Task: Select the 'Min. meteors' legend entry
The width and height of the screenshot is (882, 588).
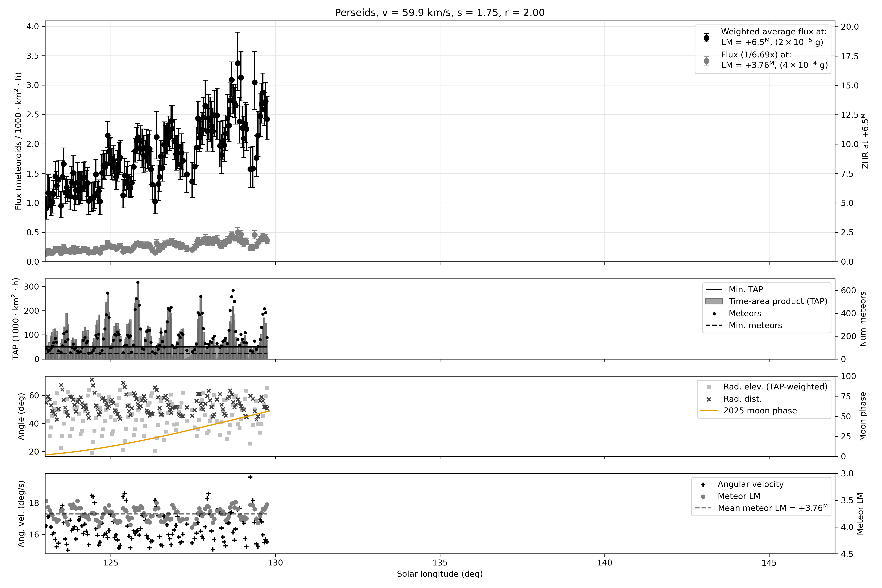Action: pos(755,326)
